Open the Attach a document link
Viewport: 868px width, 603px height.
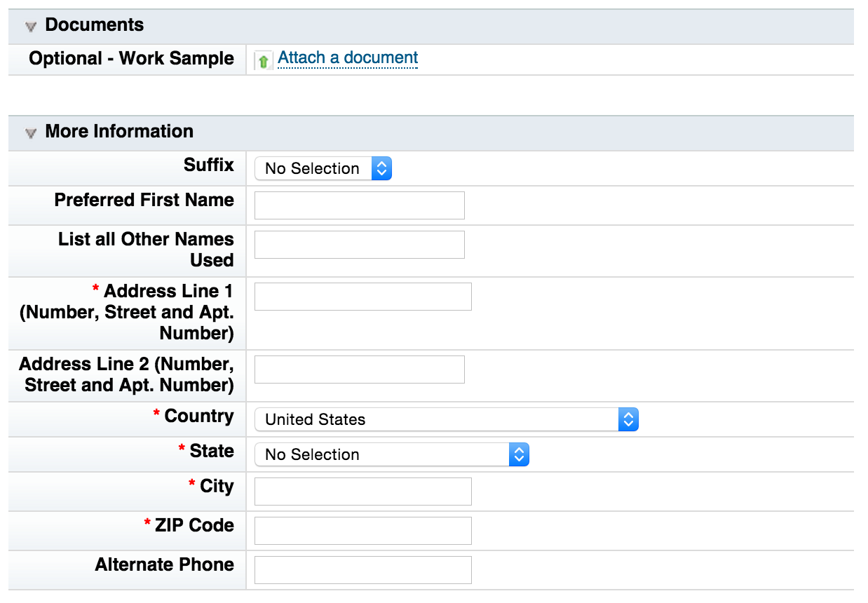(x=348, y=58)
